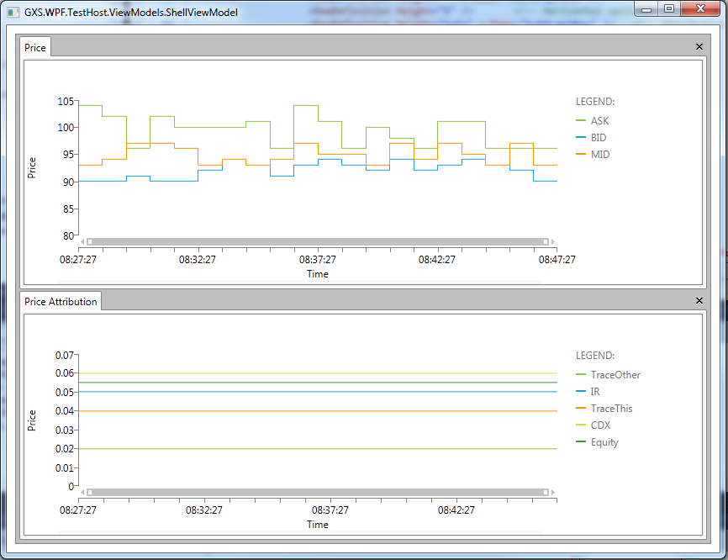Click the TraceThis legend entry
This screenshot has width=728, height=560.
(x=604, y=408)
